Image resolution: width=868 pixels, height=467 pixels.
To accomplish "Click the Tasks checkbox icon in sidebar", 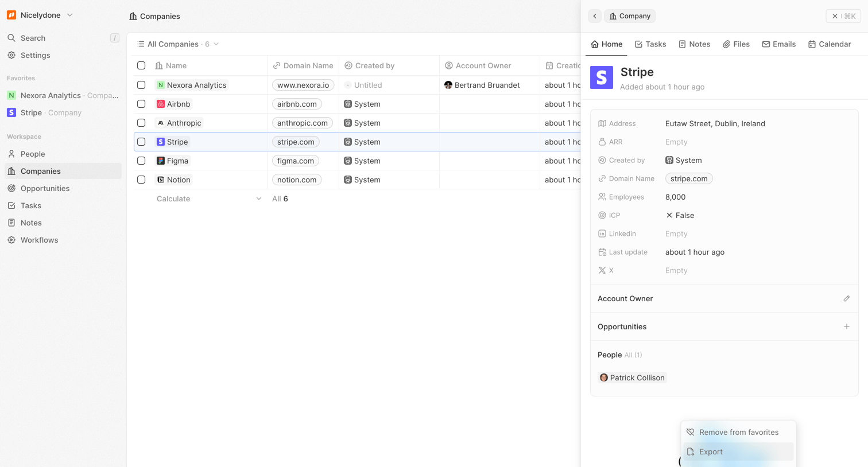I will pos(11,205).
